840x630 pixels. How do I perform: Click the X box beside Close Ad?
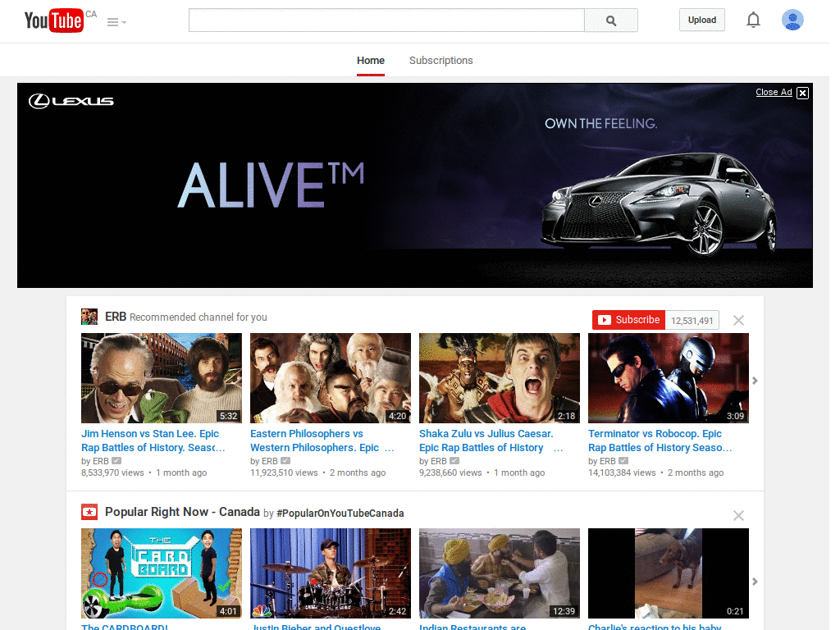coord(802,93)
